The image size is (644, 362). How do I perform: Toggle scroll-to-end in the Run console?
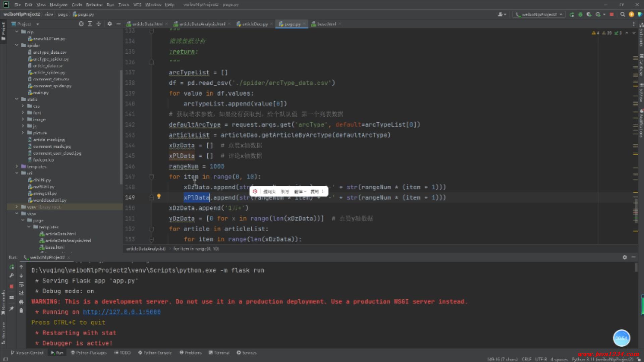coord(21,293)
